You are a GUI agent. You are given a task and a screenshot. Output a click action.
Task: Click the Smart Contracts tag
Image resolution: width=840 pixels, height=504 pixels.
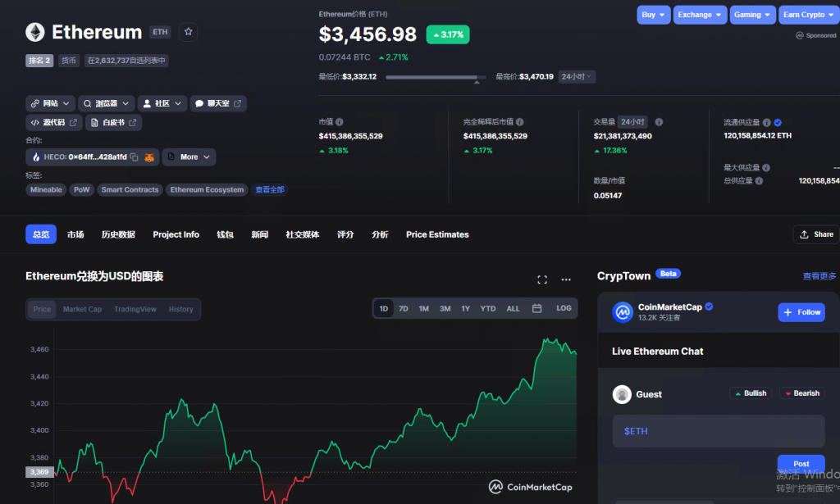[x=130, y=189]
